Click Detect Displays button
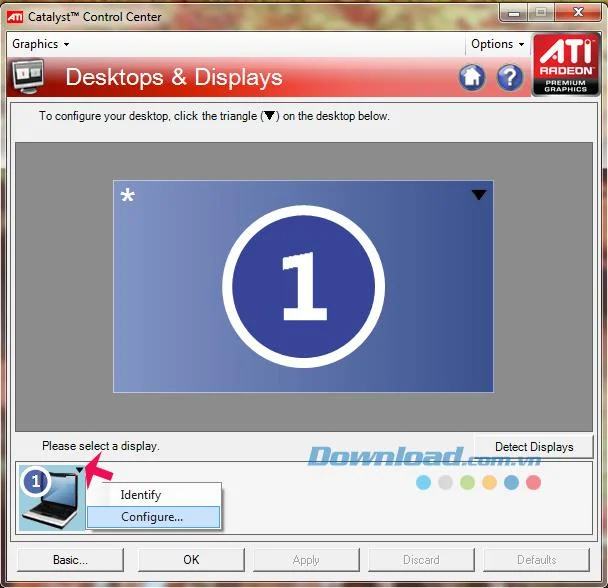608x588 pixels. [534, 447]
